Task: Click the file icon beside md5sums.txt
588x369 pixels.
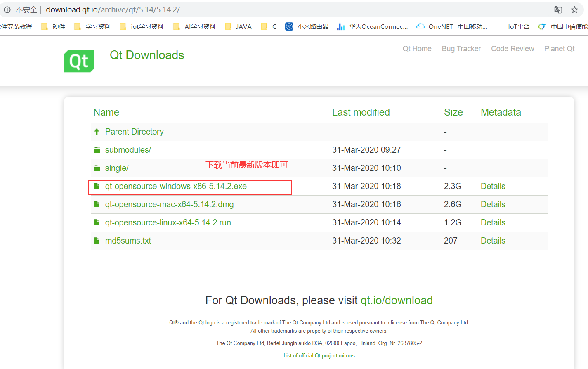Action: 96,240
